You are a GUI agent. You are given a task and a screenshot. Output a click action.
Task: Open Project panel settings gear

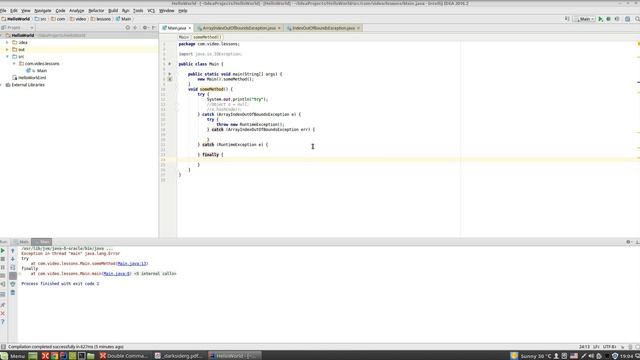(x=145, y=28)
